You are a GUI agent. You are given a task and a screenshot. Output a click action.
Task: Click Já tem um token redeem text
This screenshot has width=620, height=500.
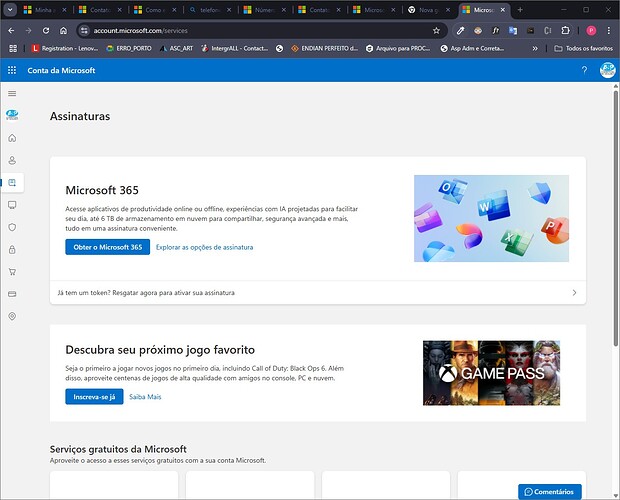pyautogui.click(x=146, y=293)
